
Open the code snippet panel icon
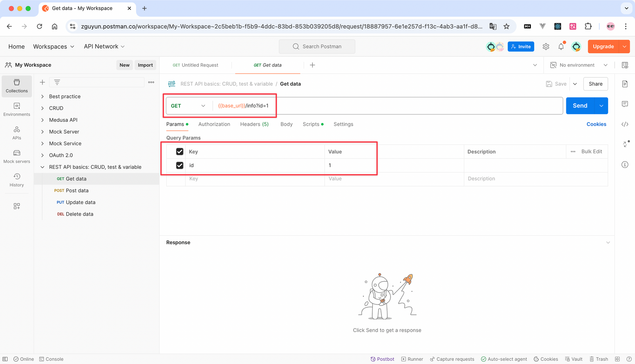[x=625, y=124]
